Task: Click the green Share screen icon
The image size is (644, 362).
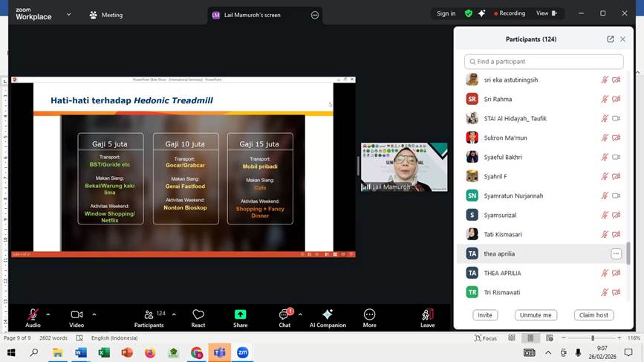Action: tap(240, 317)
